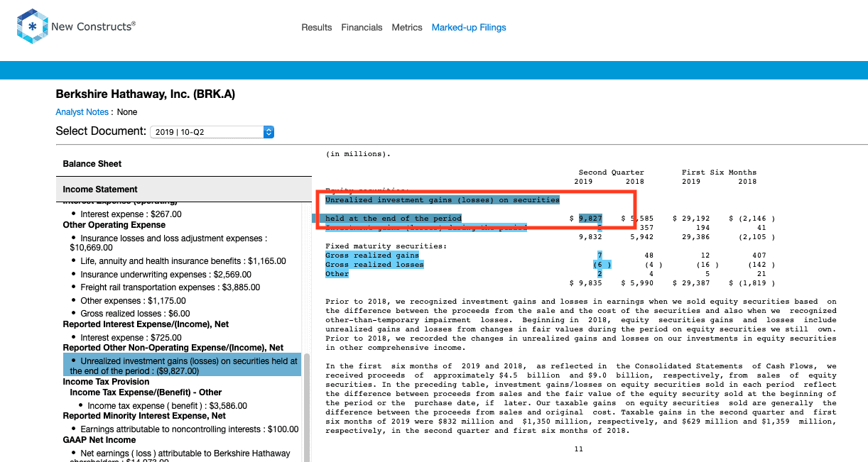Click the highlighted 'Other' row label
This screenshot has width=868, height=462.
pos(337,274)
